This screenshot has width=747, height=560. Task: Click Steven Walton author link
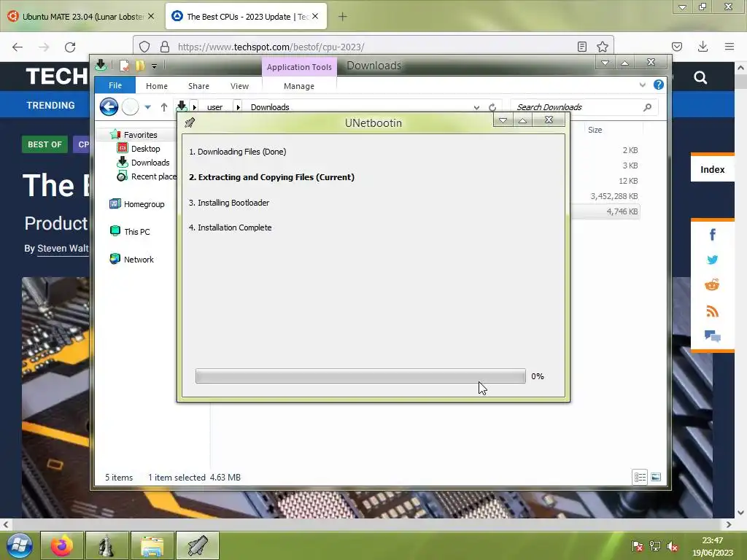click(63, 248)
